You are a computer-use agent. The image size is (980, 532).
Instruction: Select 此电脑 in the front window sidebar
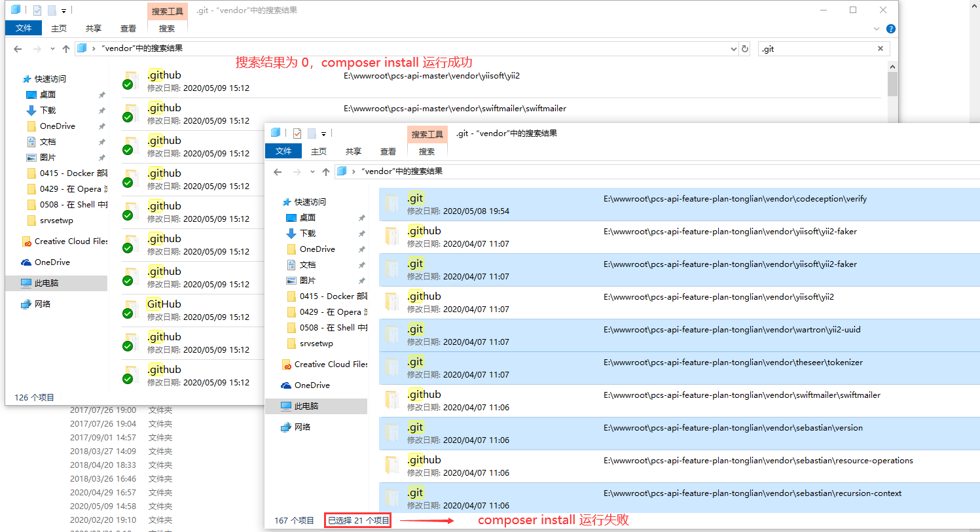[x=306, y=406]
